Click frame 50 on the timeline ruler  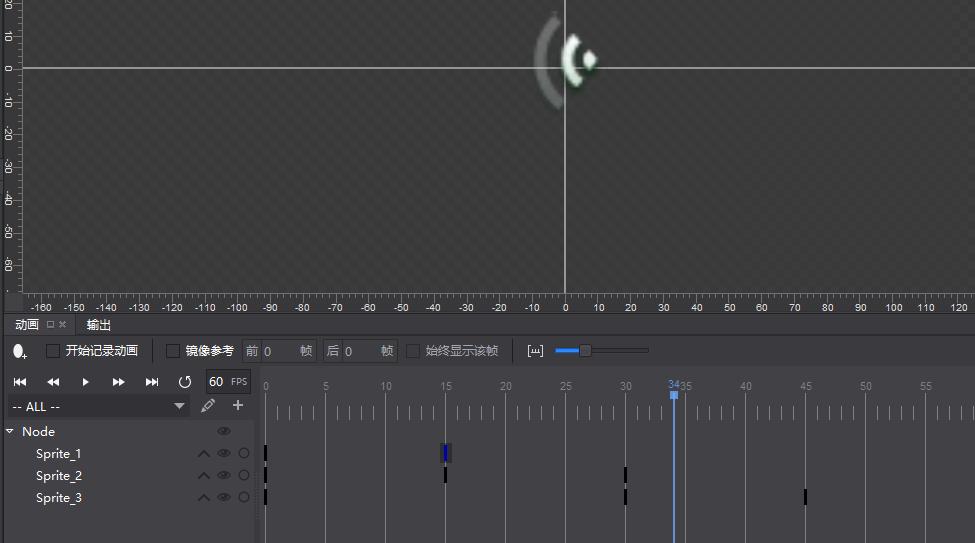pyautogui.click(x=866, y=386)
